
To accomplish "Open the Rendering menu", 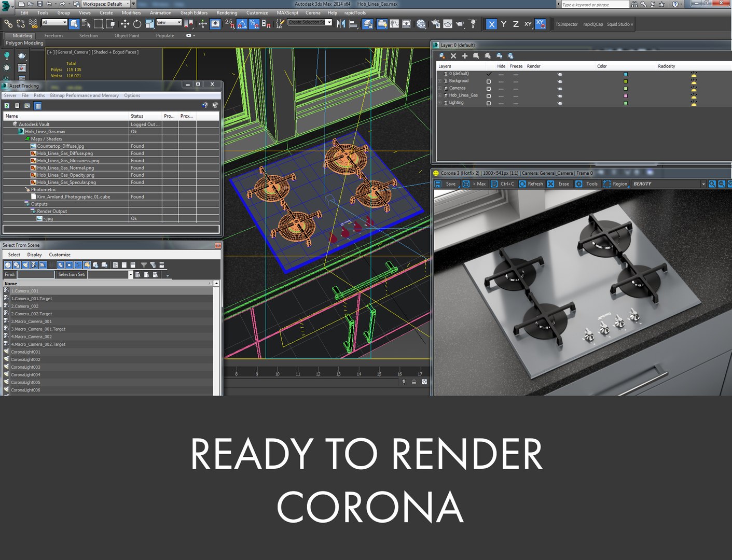I will [x=227, y=13].
